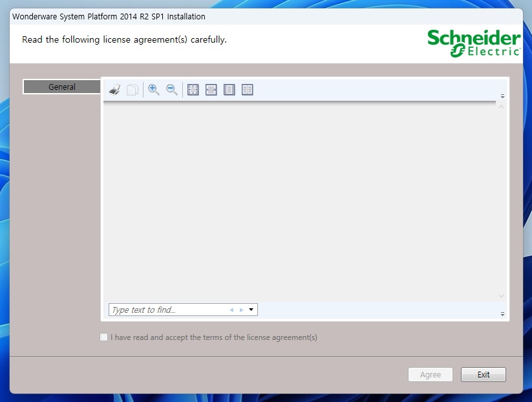Zoom out of the license document
532x402 pixels.
pyautogui.click(x=172, y=90)
